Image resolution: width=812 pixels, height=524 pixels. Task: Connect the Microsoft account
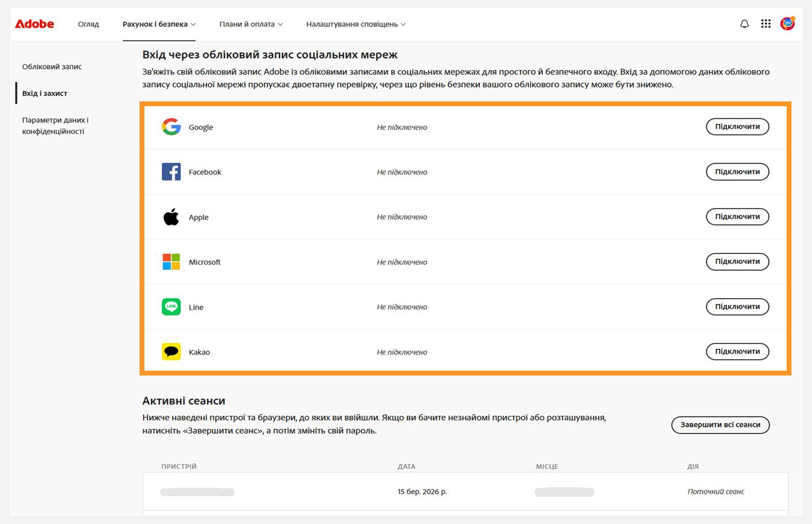click(x=737, y=261)
